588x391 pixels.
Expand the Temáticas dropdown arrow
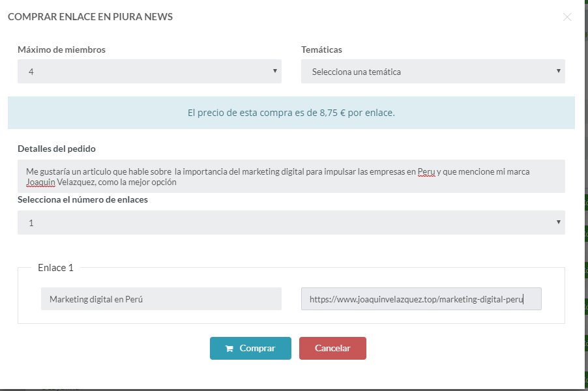click(x=559, y=72)
